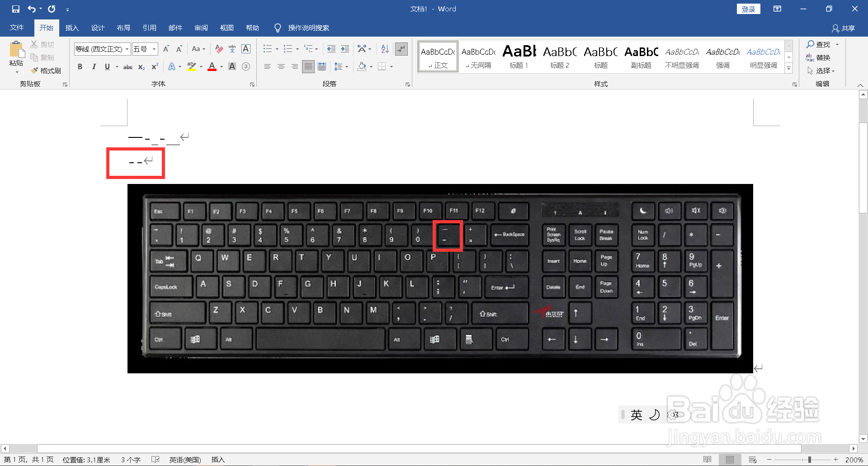Viewport: 868px width, 466px height.
Task: Click the sign-in 登录 button
Action: [748, 9]
